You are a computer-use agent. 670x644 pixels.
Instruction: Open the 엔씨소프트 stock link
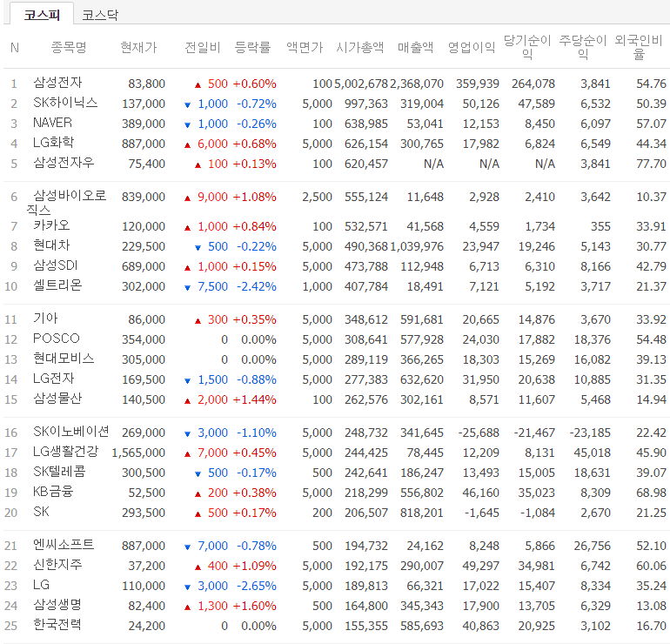64,545
